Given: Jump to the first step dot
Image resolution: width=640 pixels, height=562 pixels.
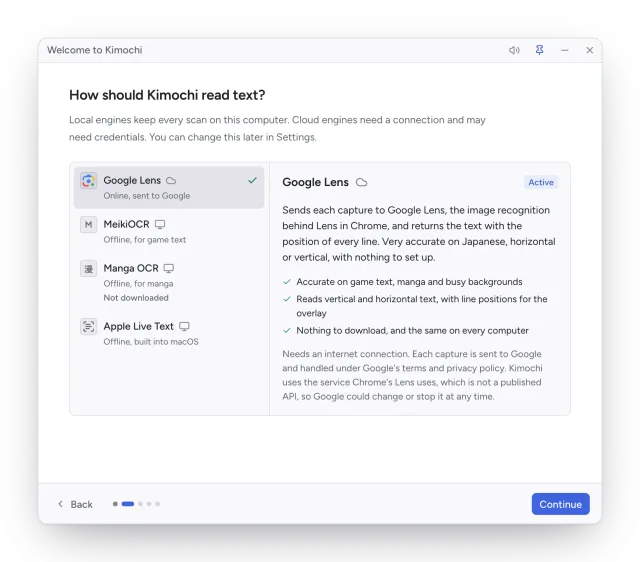Looking at the screenshot, I should [115, 504].
